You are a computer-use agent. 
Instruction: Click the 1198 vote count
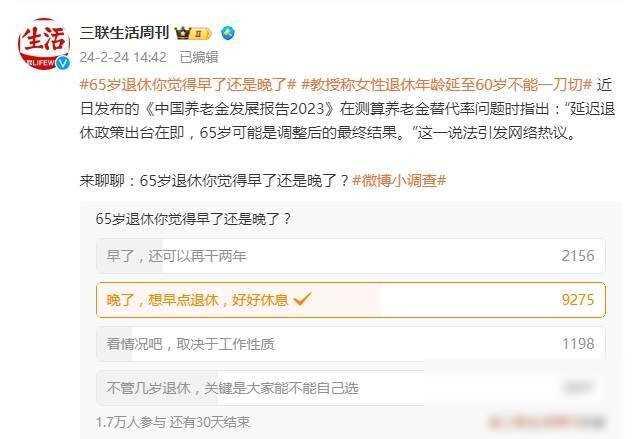pyautogui.click(x=578, y=344)
